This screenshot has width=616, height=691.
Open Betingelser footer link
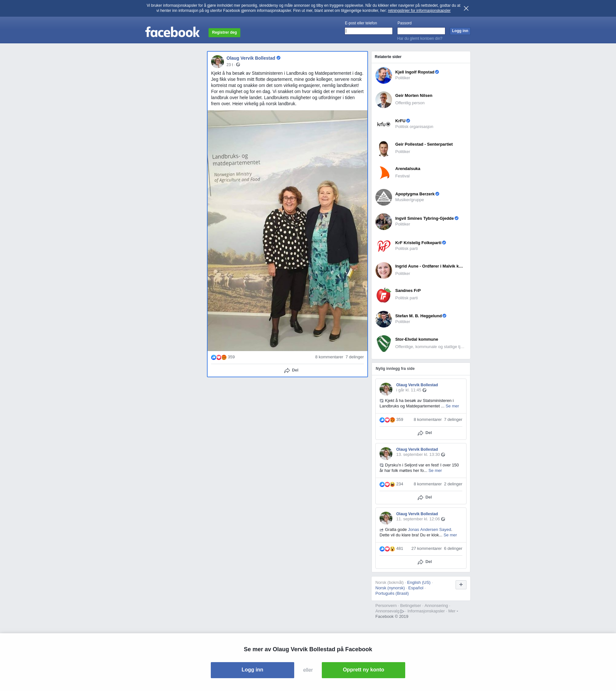(x=410, y=605)
